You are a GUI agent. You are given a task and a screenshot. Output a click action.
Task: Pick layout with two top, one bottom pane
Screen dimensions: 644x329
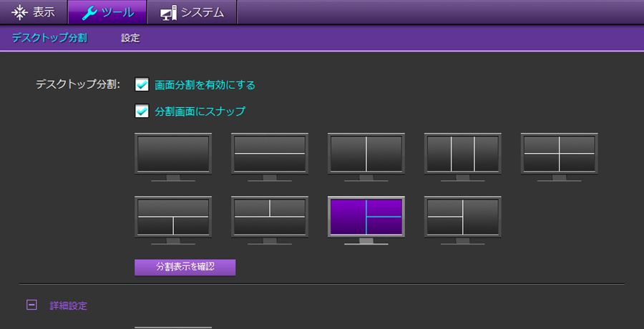click(x=270, y=217)
